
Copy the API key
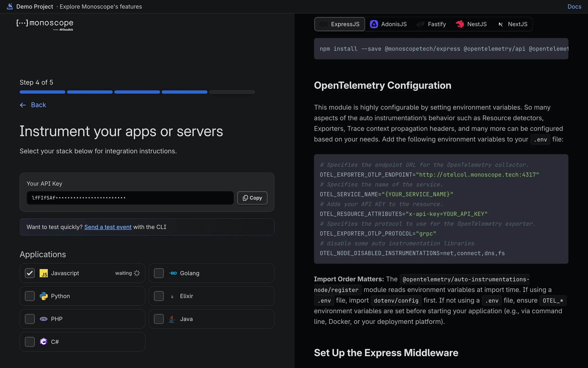click(252, 198)
